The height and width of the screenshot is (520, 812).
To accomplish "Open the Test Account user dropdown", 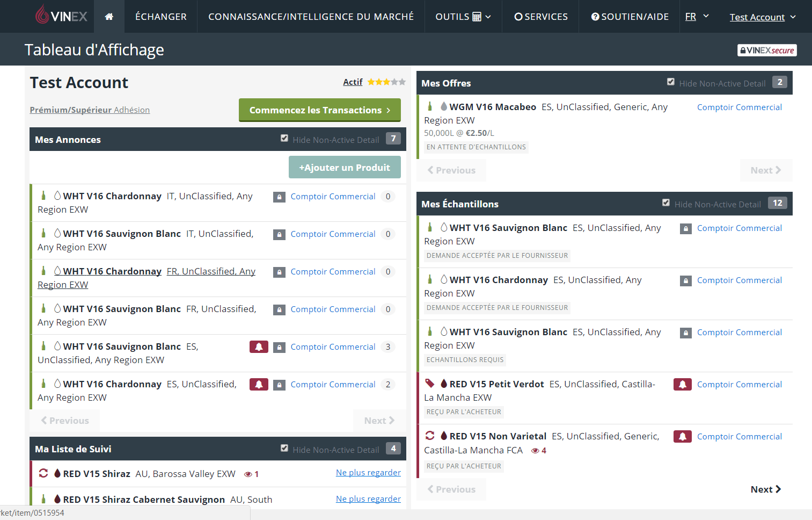I will tap(763, 17).
